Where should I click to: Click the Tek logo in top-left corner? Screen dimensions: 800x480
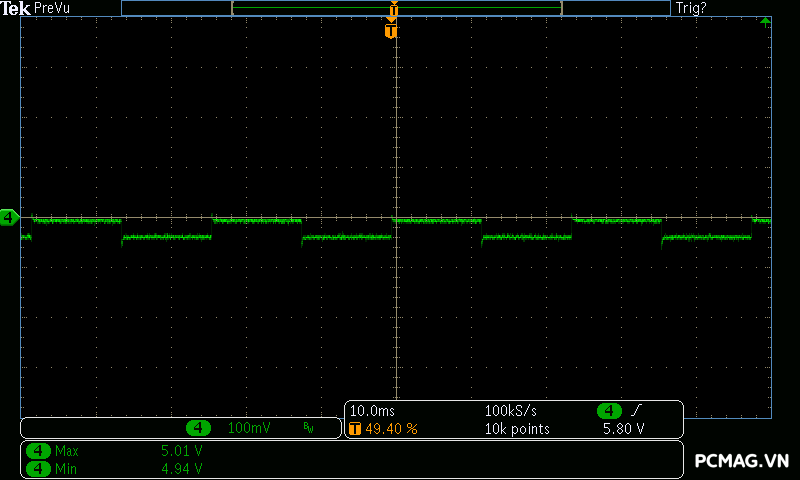(16, 8)
